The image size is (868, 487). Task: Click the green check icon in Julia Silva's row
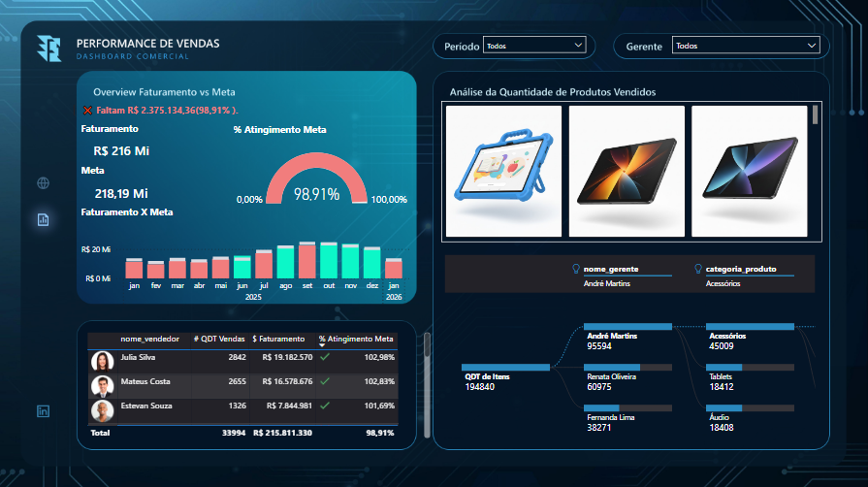click(x=325, y=357)
